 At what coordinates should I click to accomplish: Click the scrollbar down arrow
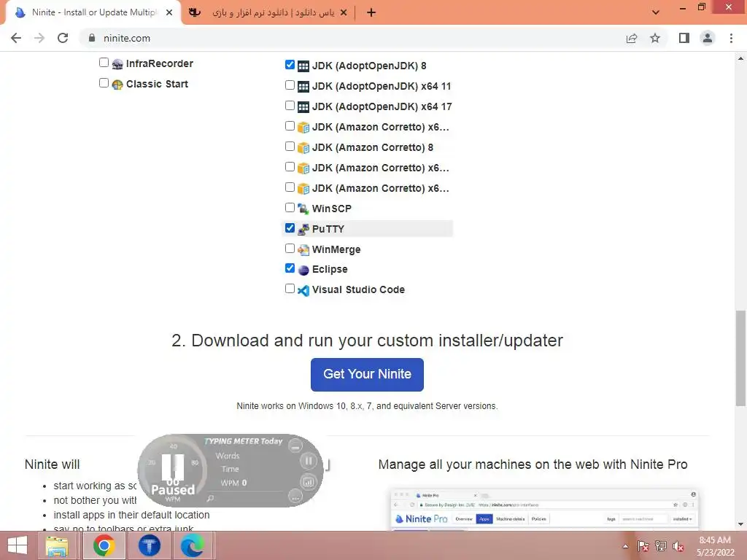(x=740, y=524)
